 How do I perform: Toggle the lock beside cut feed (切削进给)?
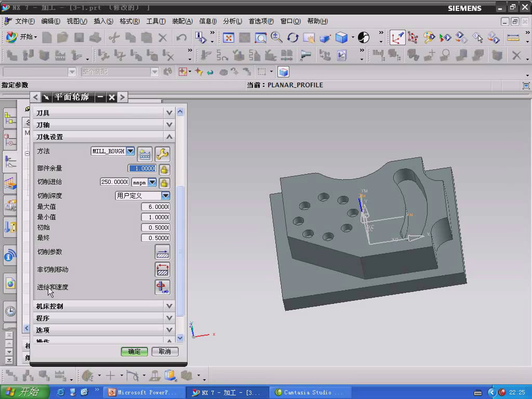tap(164, 183)
